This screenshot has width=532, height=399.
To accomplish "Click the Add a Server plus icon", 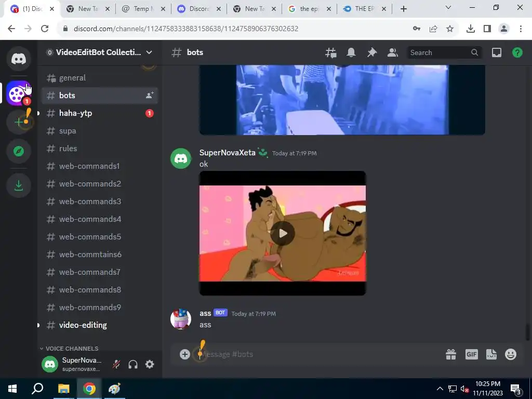I will point(19,122).
